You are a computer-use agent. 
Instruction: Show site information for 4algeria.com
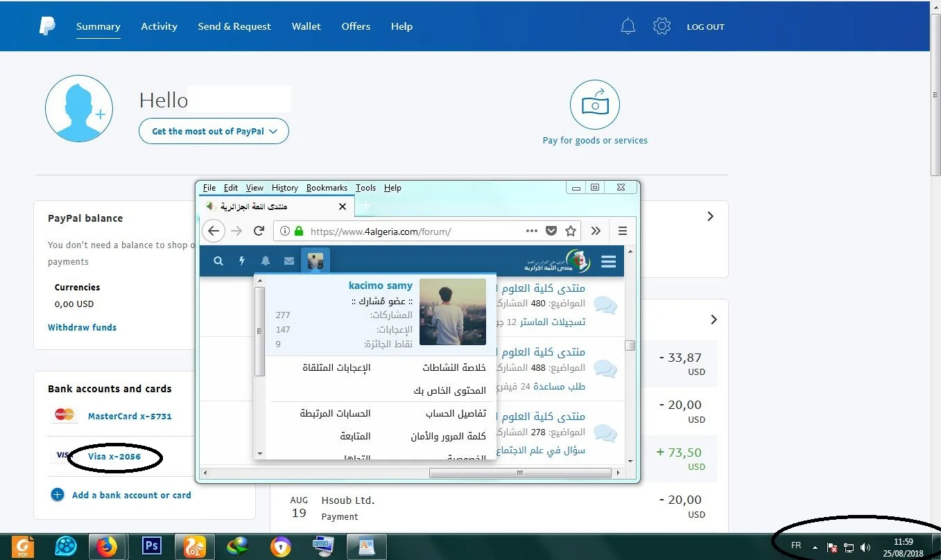pos(285,231)
